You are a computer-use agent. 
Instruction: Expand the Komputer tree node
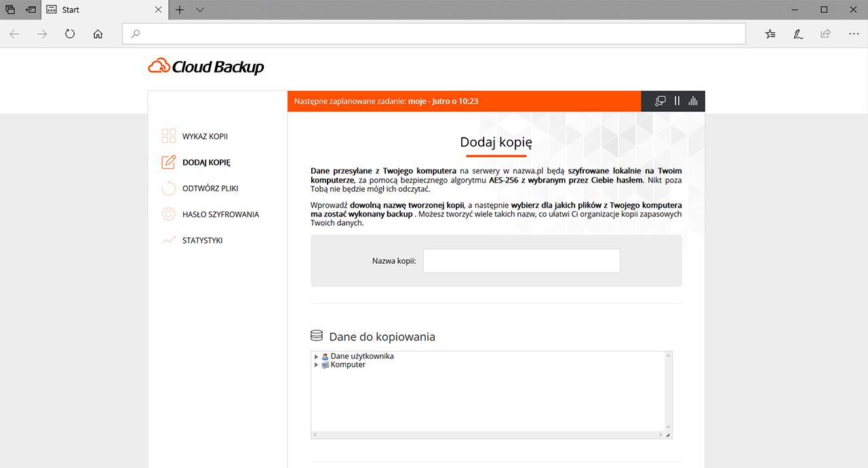click(316, 365)
